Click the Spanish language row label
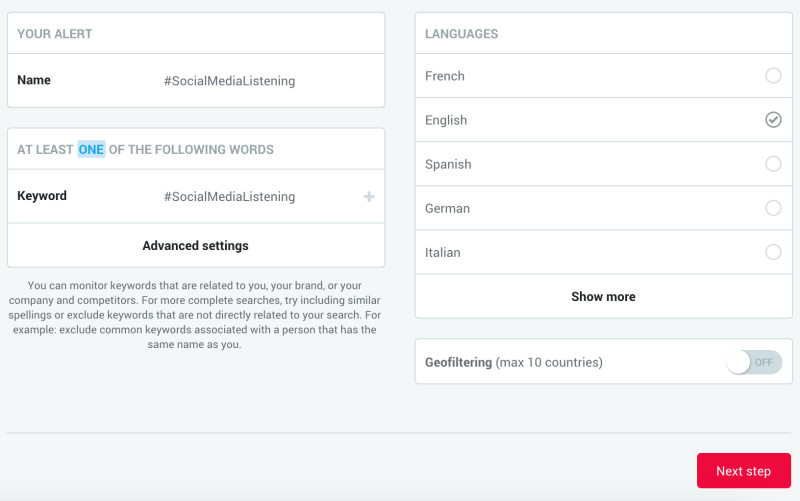800x501 pixels. click(x=448, y=164)
